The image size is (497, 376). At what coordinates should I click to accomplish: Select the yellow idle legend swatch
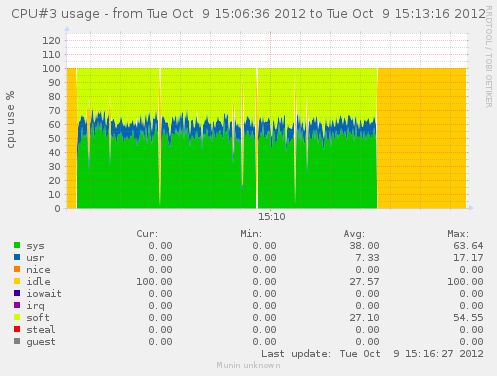click(17, 281)
